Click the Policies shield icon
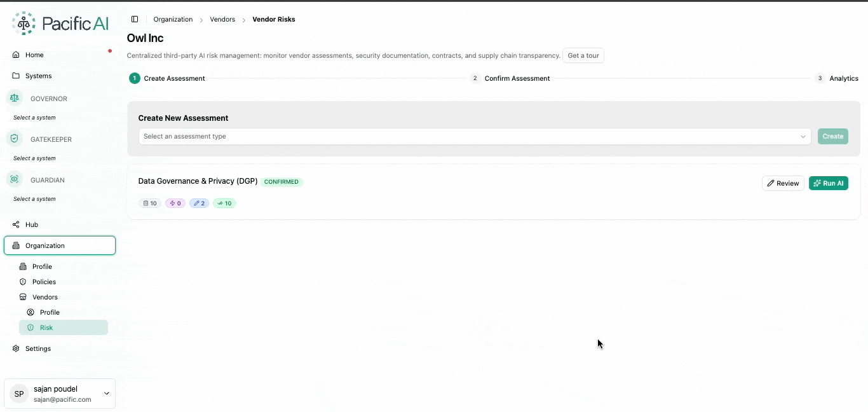This screenshot has width=868, height=412. click(23, 282)
